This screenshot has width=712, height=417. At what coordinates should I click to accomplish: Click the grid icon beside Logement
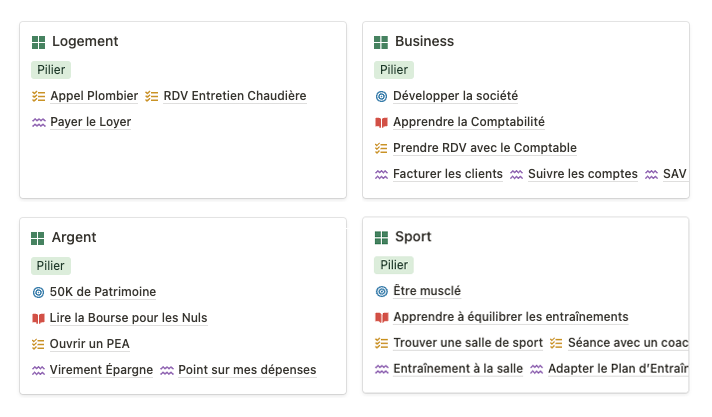tap(38, 42)
